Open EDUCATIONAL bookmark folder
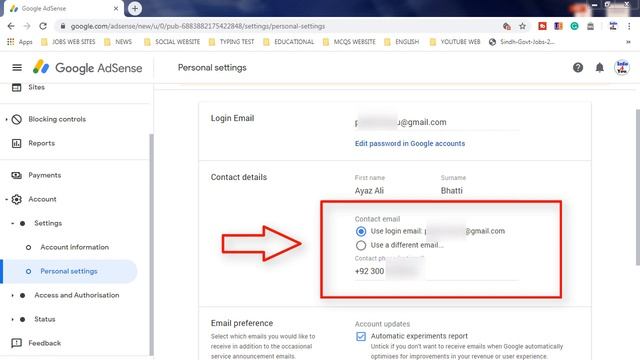Screen dimensions: 640x360 (x=289, y=42)
